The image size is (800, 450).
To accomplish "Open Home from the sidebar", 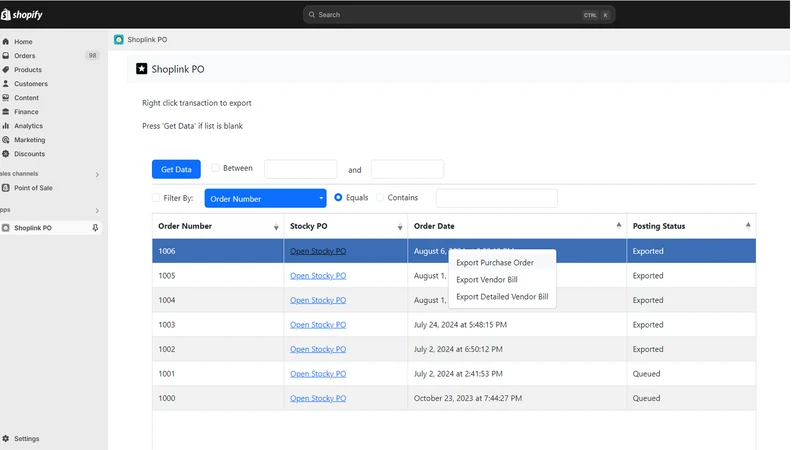I will 23,42.
